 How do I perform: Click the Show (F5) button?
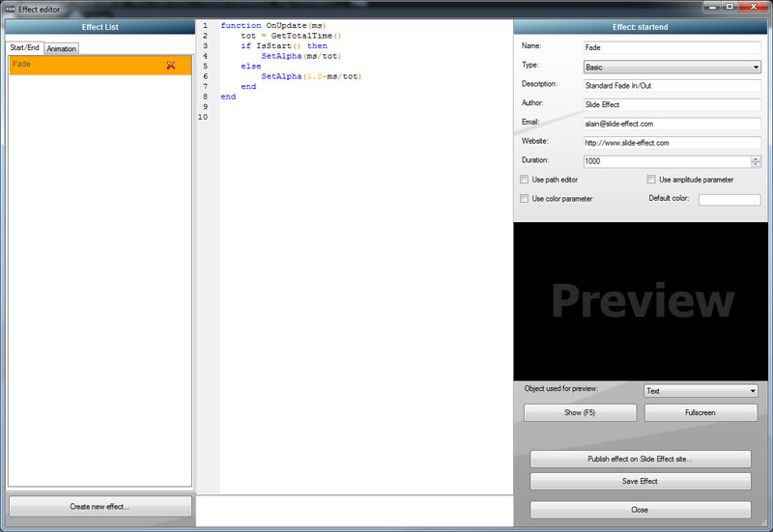coord(580,413)
